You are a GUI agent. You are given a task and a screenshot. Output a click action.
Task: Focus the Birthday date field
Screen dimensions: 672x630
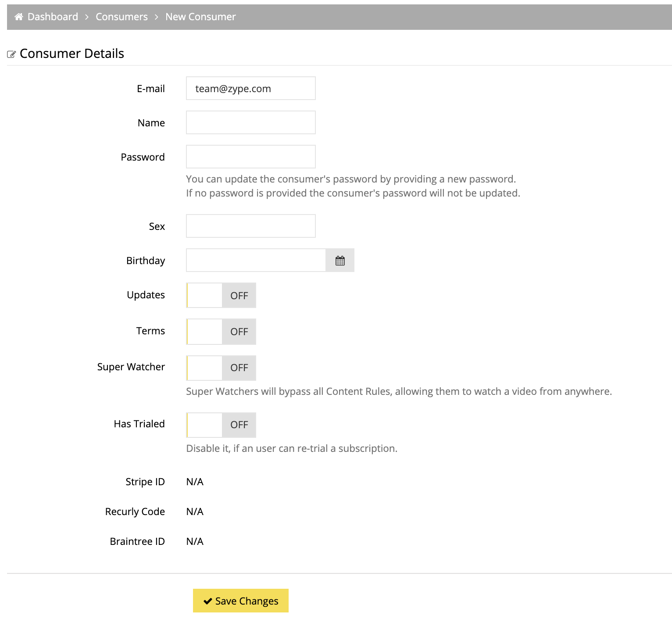[x=256, y=260]
